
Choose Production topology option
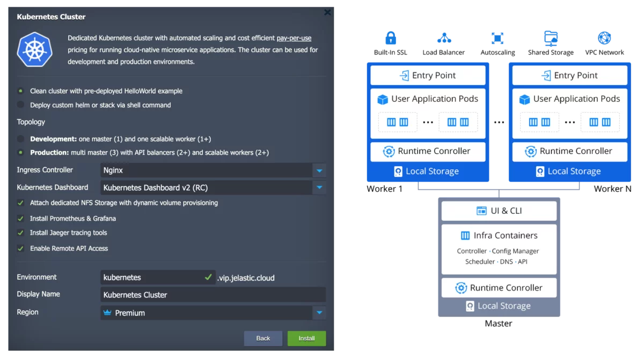[x=21, y=153]
